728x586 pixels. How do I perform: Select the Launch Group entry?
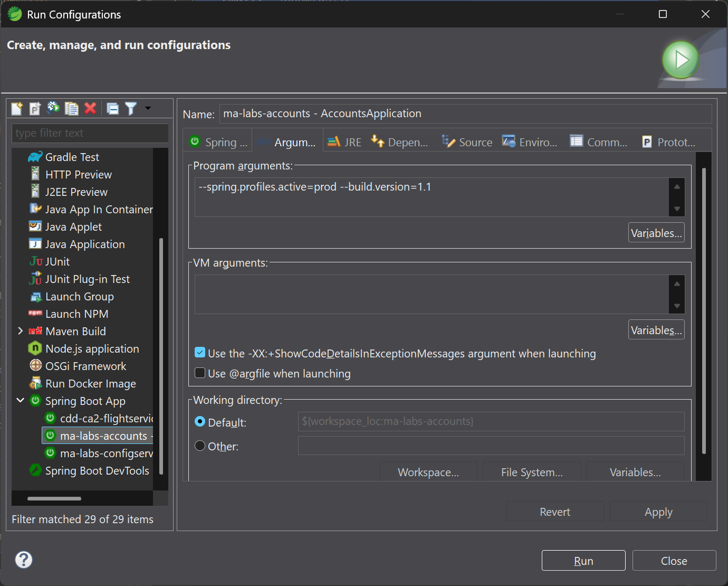coord(71,296)
